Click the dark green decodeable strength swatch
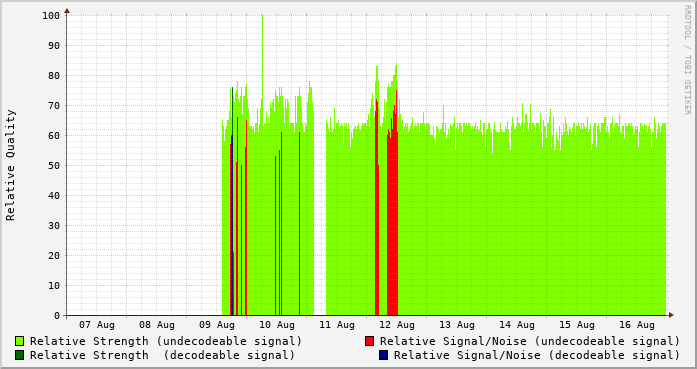The height and width of the screenshot is (369, 697). [x=20, y=355]
